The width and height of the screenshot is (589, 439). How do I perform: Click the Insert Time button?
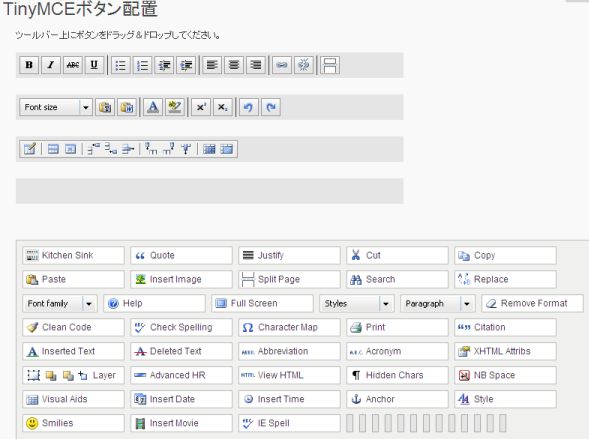click(289, 399)
